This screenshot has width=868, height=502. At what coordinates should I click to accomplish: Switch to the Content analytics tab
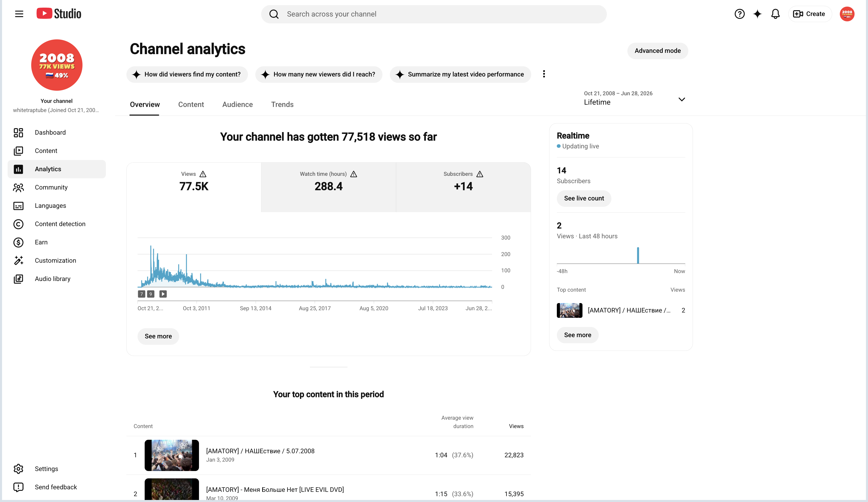[x=191, y=104]
